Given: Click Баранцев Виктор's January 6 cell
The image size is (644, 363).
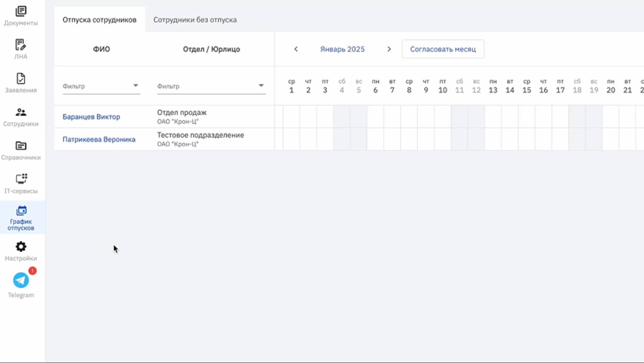Looking at the screenshot, I should coord(375,117).
